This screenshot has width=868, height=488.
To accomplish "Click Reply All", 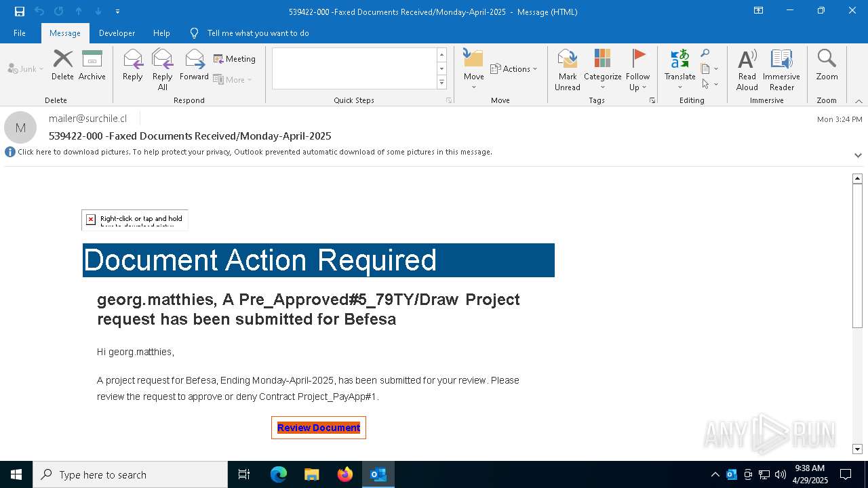I will (x=163, y=70).
